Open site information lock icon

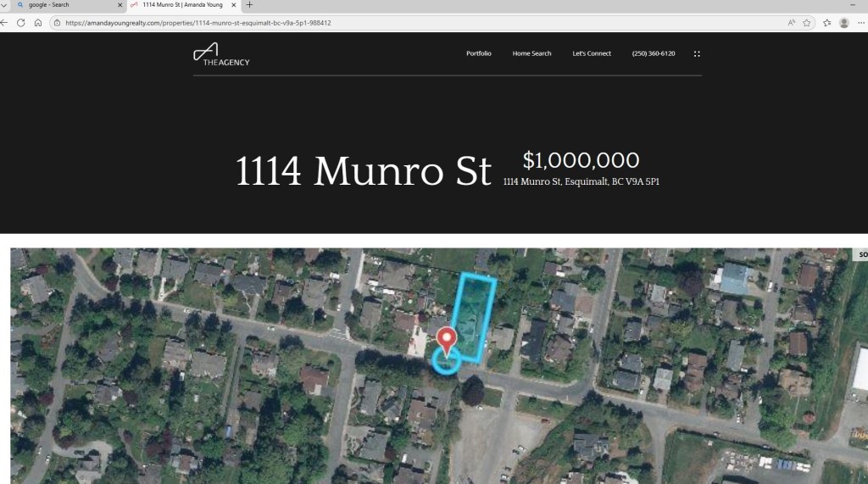tap(57, 23)
